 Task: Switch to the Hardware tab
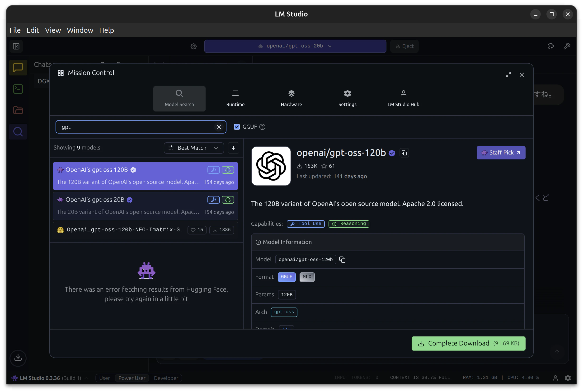point(291,99)
